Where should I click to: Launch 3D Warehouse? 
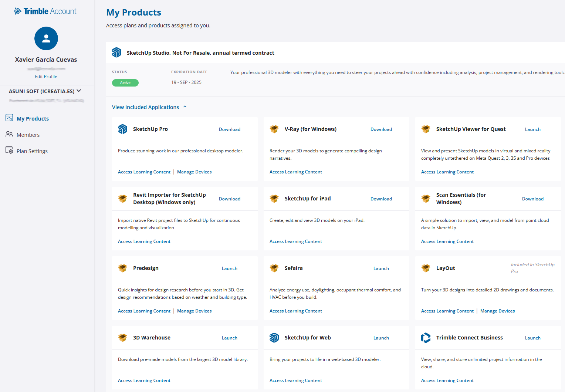[x=229, y=338]
